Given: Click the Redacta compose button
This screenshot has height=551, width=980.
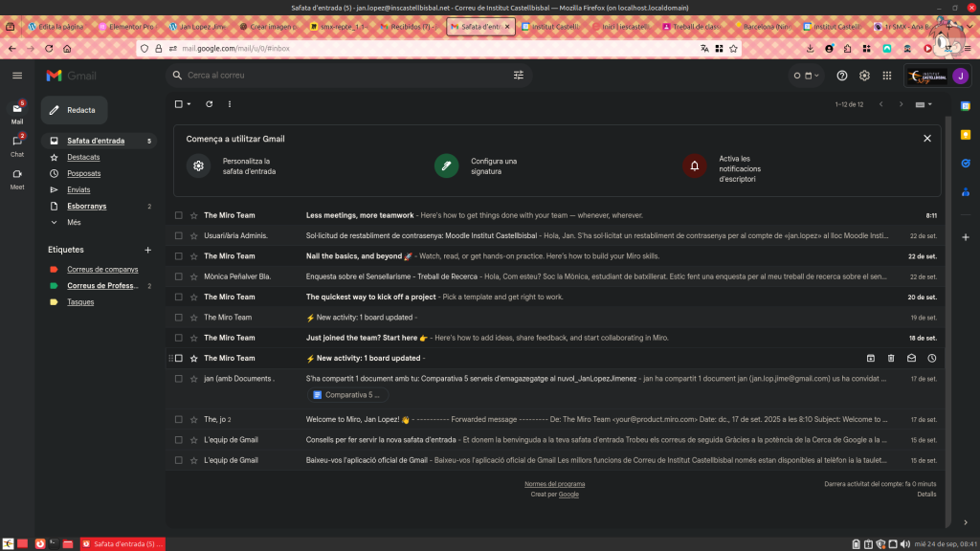Looking at the screenshot, I should pyautogui.click(x=74, y=110).
